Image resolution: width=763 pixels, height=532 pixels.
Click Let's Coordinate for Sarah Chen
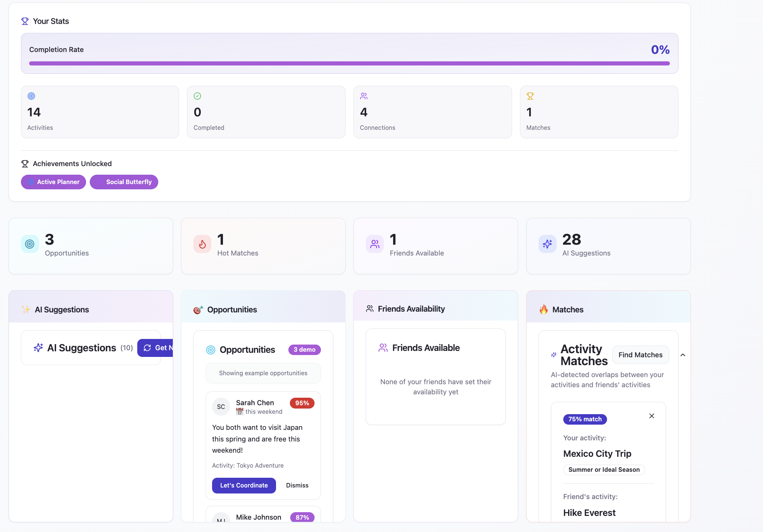click(x=244, y=486)
